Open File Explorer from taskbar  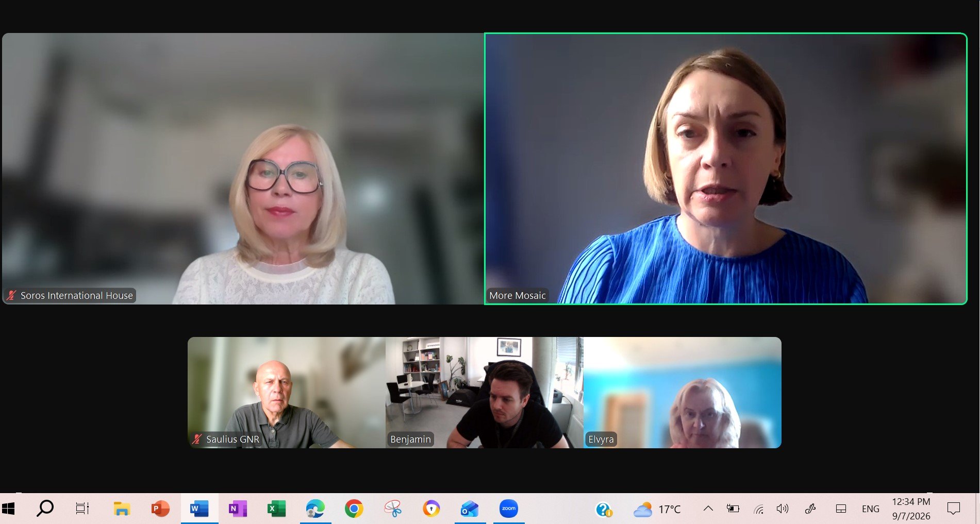click(122, 509)
